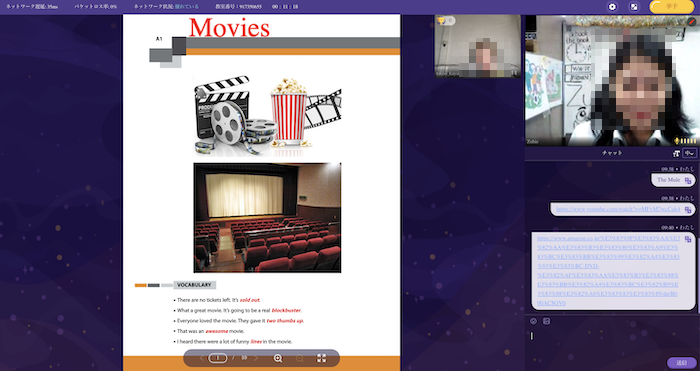Zoom out of the slide

click(300, 358)
